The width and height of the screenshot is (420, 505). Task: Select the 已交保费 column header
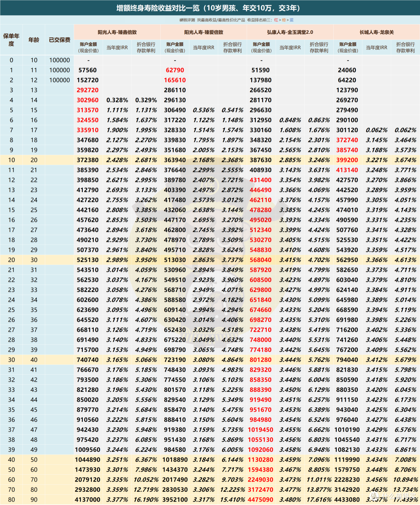[59, 40]
